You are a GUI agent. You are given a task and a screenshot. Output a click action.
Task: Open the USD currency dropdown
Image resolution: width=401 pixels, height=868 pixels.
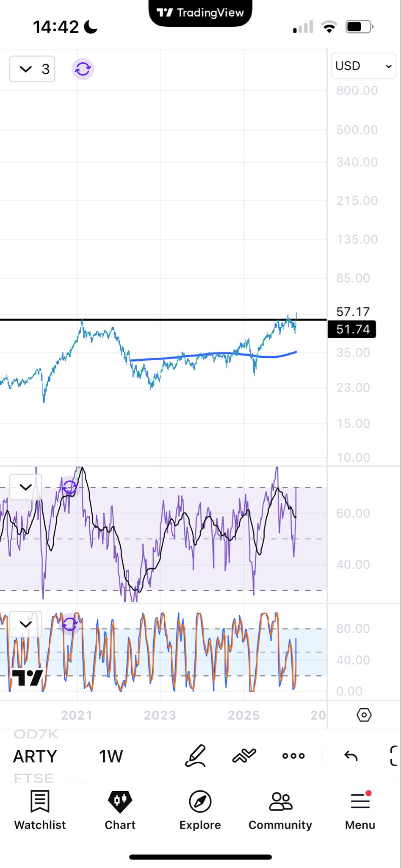363,66
